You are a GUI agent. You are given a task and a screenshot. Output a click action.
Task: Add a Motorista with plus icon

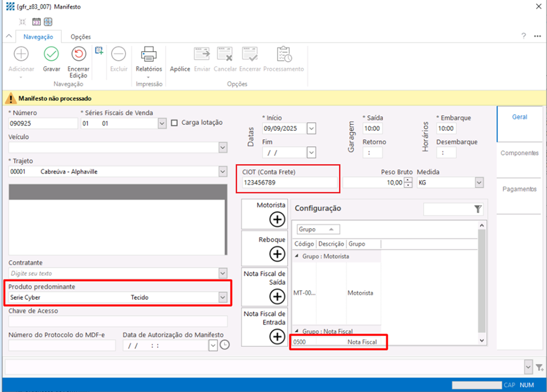click(277, 219)
